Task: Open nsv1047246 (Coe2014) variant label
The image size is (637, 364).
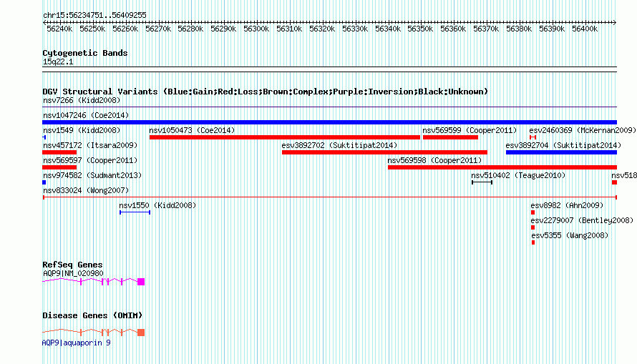Action: pos(86,115)
